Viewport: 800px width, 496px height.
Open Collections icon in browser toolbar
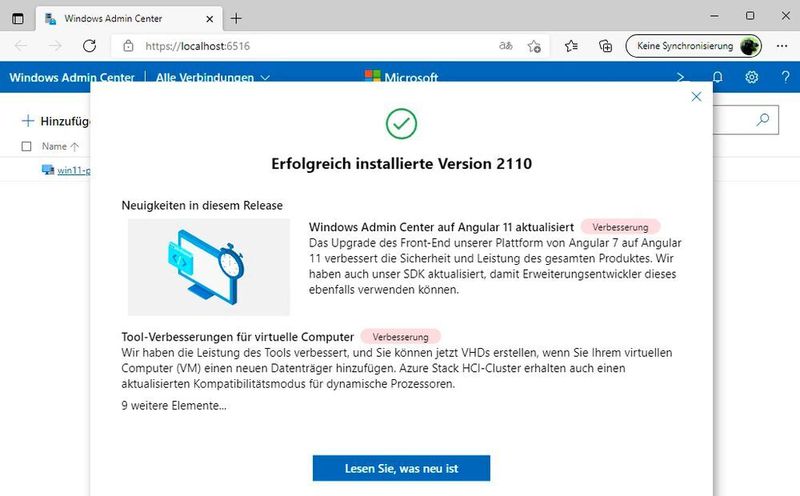coord(605,46)
